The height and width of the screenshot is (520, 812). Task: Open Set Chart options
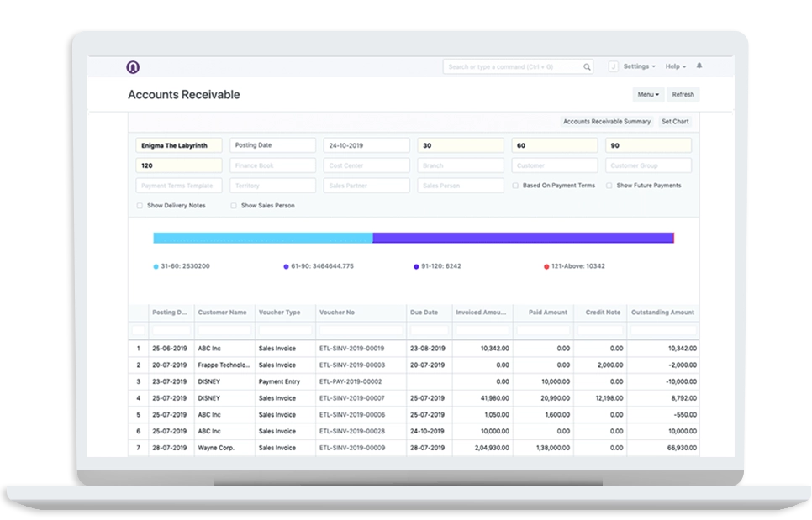[675, 121]
